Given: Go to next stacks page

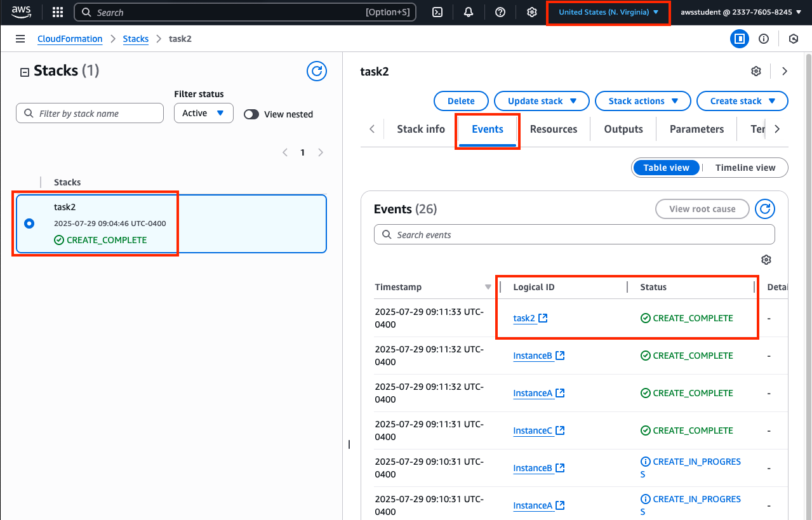Looking at the screenshot, I should 321,152.
